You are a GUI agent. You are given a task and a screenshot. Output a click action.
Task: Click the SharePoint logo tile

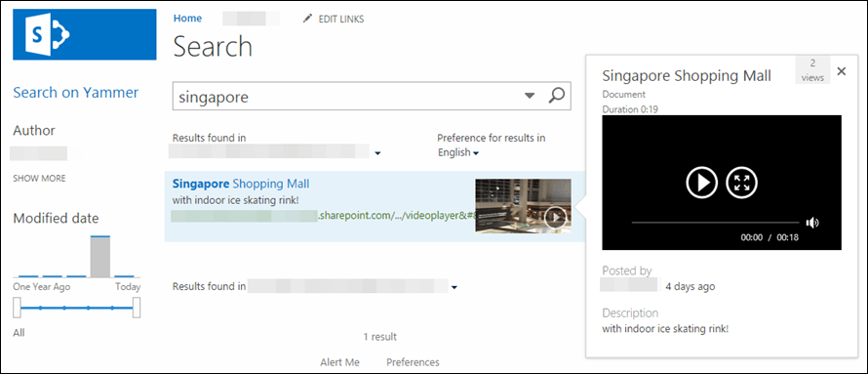click(85, 34)
